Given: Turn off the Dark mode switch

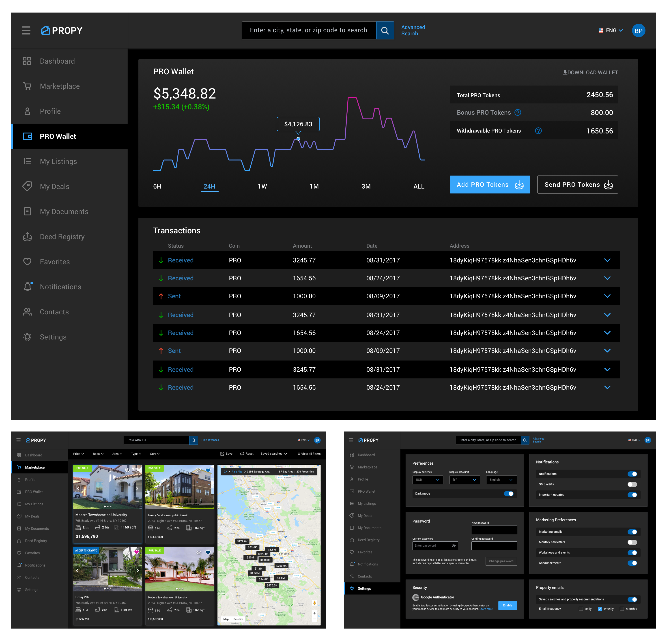Looking at the screenshot, I should click(508, 493).
